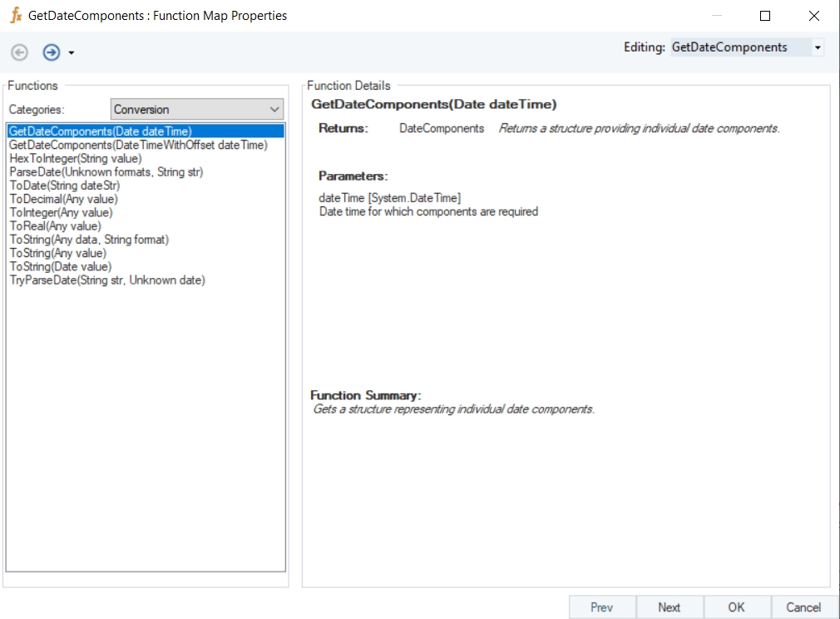Select ToReal(Any value) function
This screenshot has height=619, width=840.
click(x=55, y=225)
